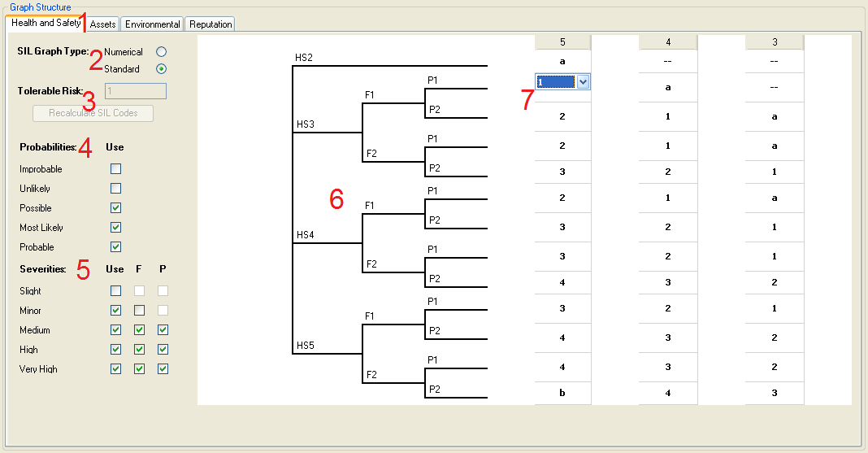Click the column 4 header
868x453 pixels.
668,42
